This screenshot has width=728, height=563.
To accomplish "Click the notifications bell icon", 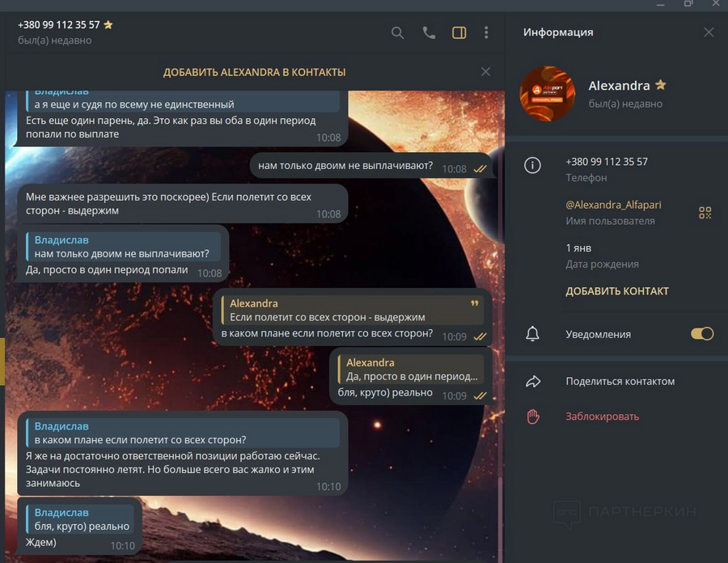I will pyautogui.click(x=532, y=334).
